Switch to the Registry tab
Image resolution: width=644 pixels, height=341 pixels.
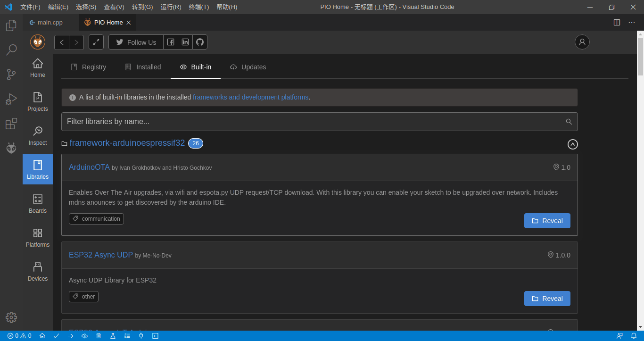[x=89, y=67]
